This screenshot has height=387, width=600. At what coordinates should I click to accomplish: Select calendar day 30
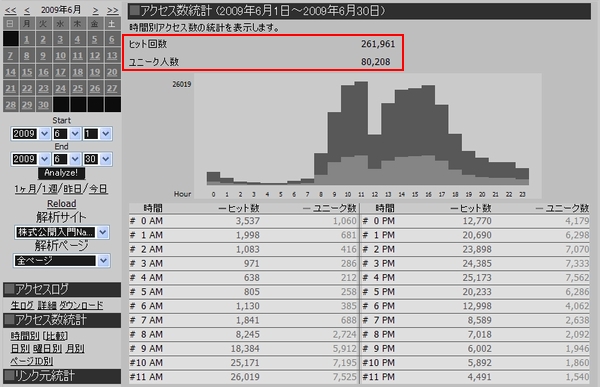point(43,105)
